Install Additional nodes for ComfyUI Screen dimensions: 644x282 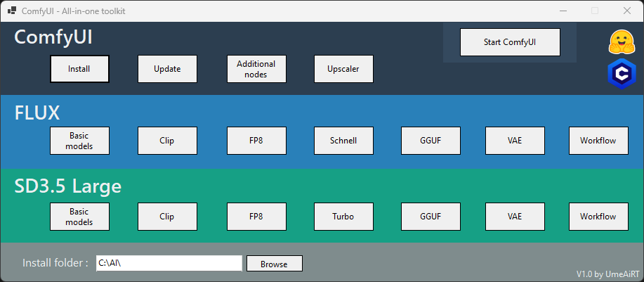(x=256, y=69)
